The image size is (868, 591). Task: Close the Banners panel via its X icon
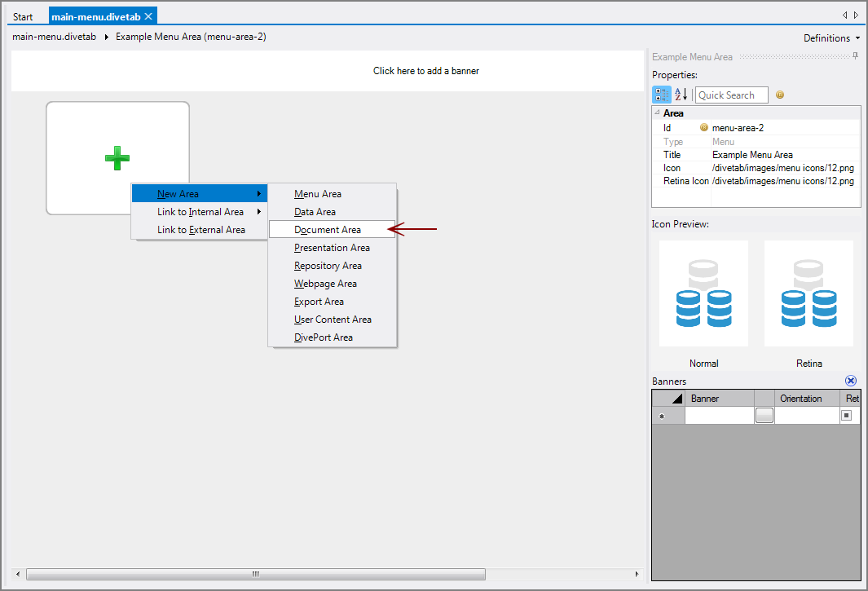pos(851,381)
